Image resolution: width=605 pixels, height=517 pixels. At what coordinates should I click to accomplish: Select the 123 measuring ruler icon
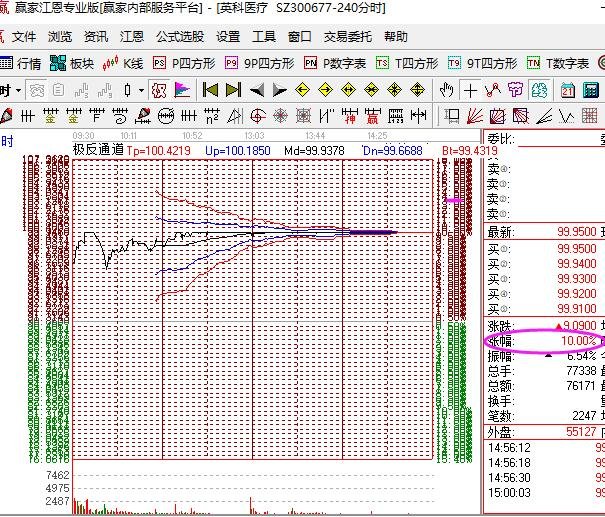click(x=395, y=115)
